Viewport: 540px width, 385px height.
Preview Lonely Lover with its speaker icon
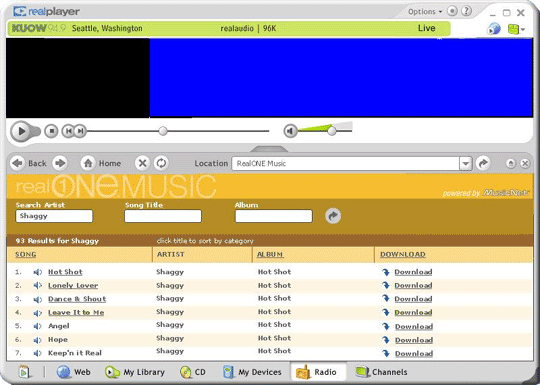(38, 286)
